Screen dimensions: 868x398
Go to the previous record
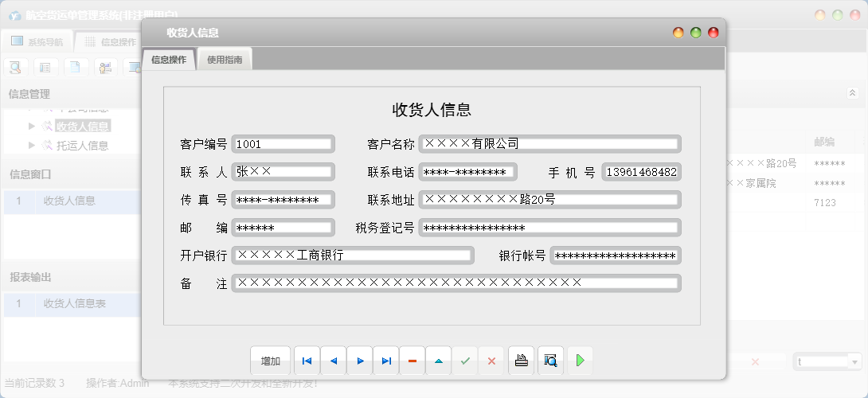click(x=333, y=361)
